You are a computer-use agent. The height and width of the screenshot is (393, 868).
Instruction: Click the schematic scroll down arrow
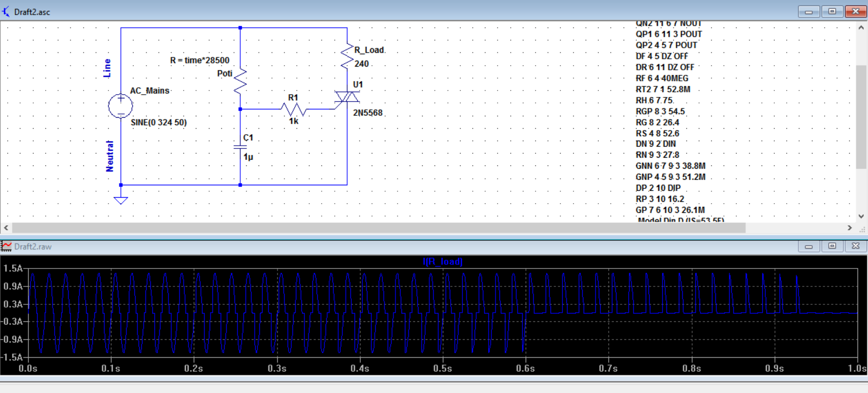coord(861,216)
